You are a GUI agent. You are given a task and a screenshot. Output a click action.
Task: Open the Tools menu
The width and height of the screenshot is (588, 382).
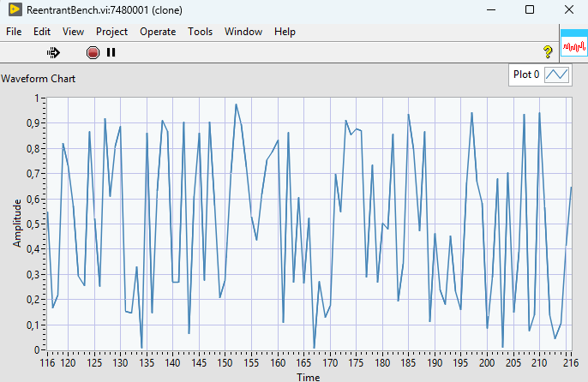(201, 32)
